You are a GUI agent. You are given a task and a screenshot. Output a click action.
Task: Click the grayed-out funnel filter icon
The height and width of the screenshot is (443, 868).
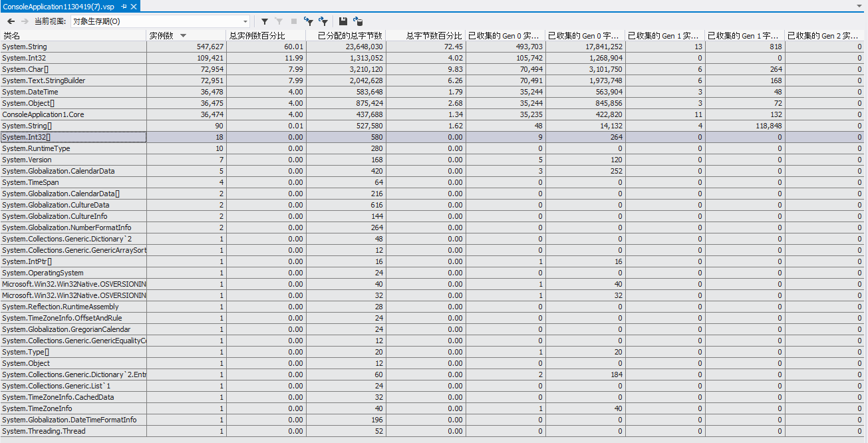point(279,21)
